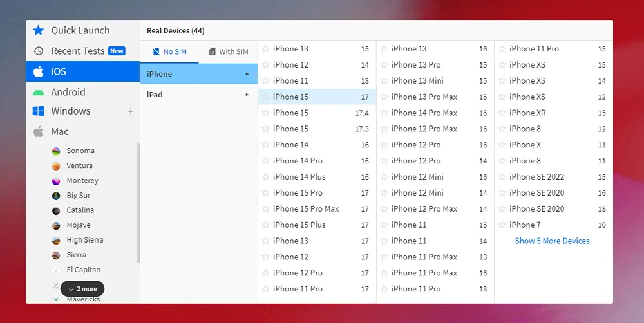
Task: Click the star icon for iPhone 13 Mini
Action: [x=384, y=80]
